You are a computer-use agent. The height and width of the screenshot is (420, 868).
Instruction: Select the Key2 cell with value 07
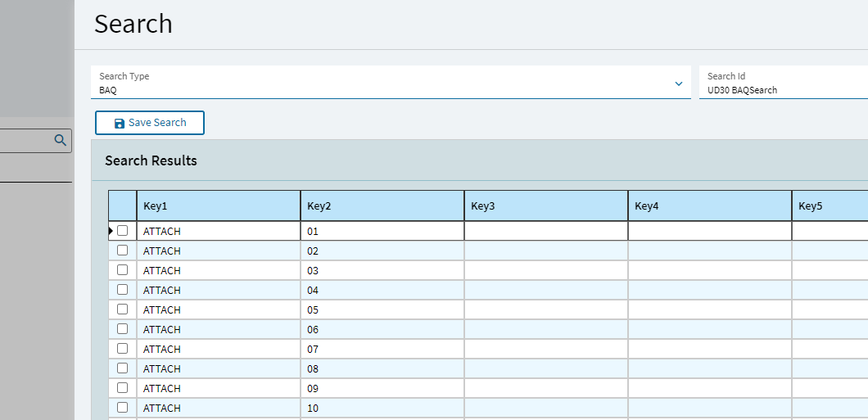(382, 349)
